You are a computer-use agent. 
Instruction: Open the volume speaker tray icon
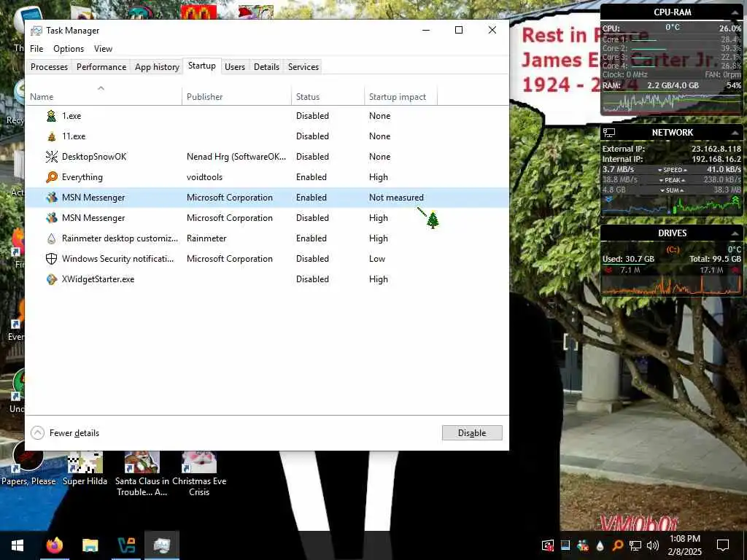653,545
